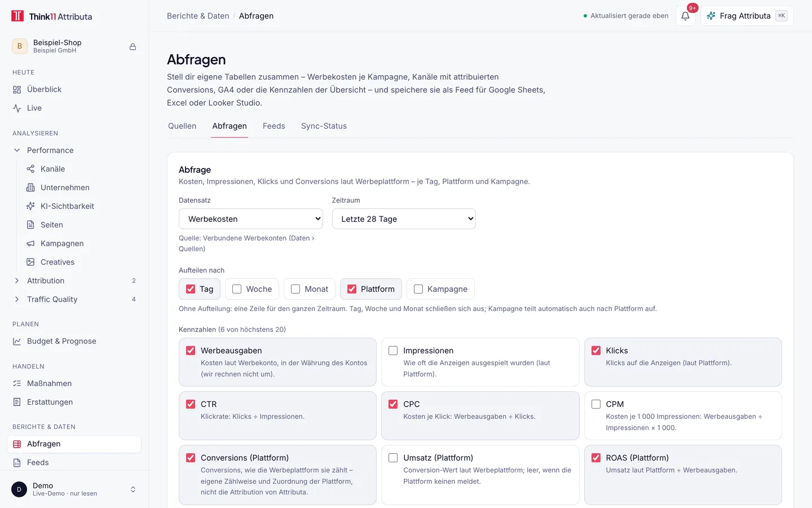Click the Unternehmen building icon
The height and width of the screenshot is (508, 812).
click(30, 187)
